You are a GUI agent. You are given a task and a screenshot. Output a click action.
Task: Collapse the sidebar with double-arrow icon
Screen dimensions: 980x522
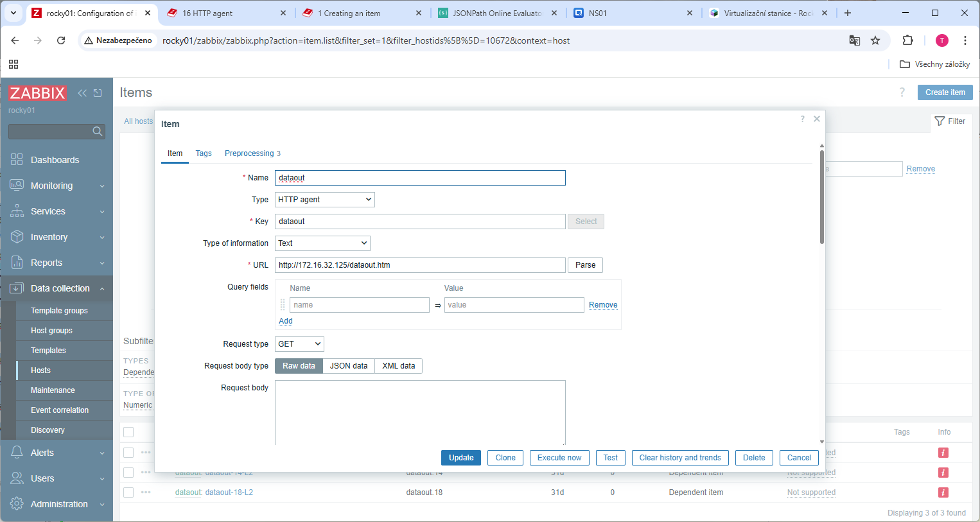tap(82, 93)
